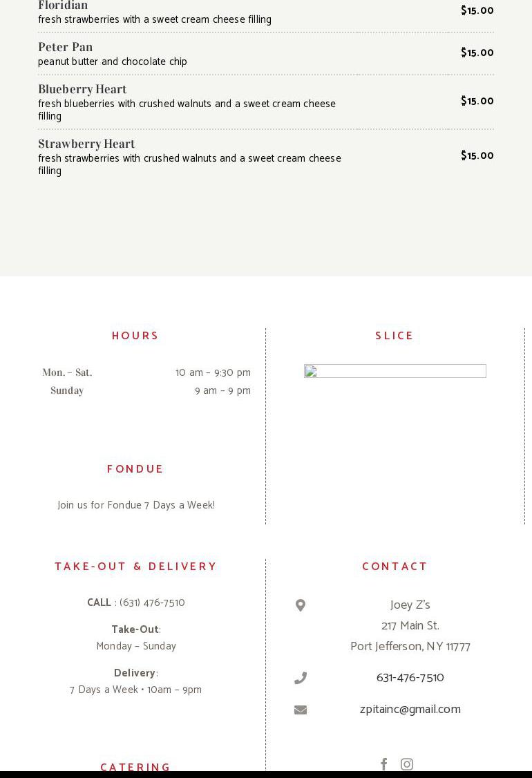
Task: Click the phone handset icon
Action: coord(301,679)
